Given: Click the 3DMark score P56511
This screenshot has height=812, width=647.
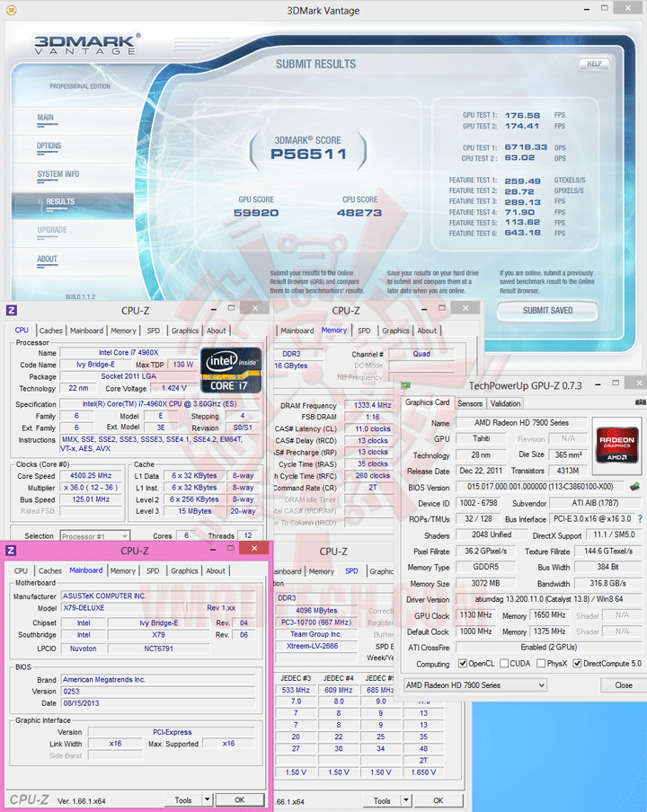Looking at the screenshot, I should pos(308,154).
